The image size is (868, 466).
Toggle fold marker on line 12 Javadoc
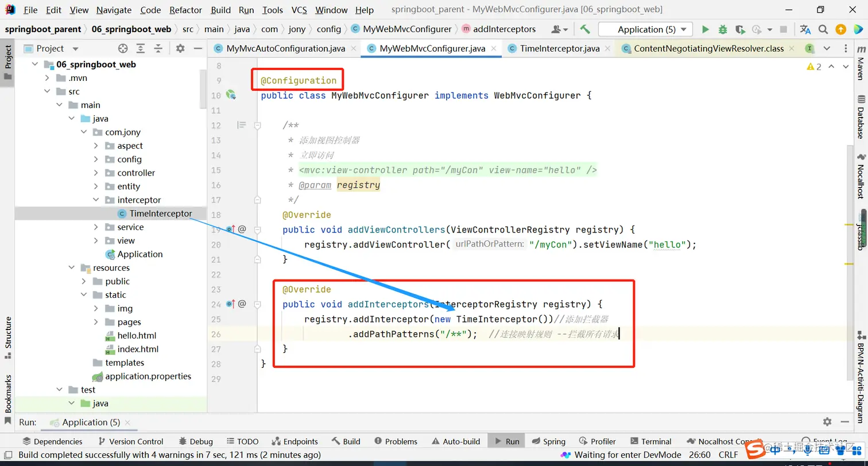tap(258, 125)
